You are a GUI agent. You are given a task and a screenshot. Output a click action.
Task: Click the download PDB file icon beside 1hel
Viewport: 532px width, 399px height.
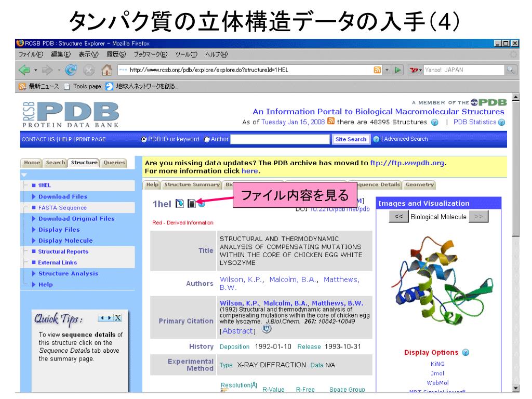pos(179,203)
